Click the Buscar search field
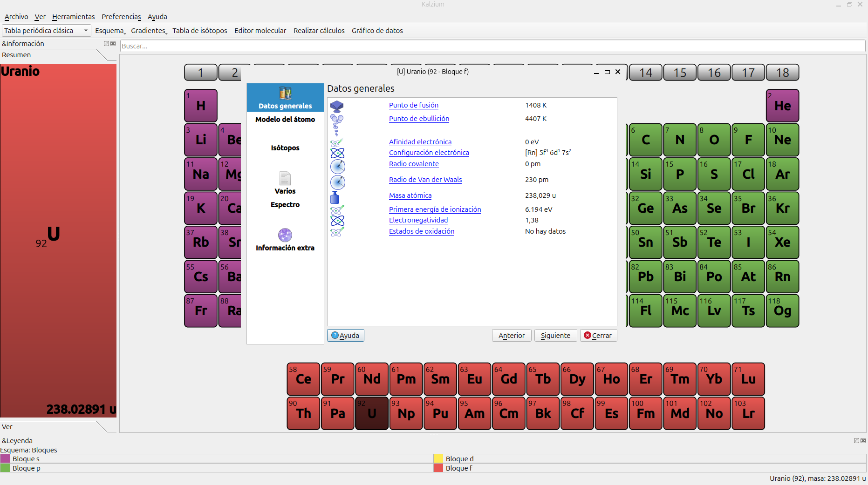 click(x=492, y=46)
